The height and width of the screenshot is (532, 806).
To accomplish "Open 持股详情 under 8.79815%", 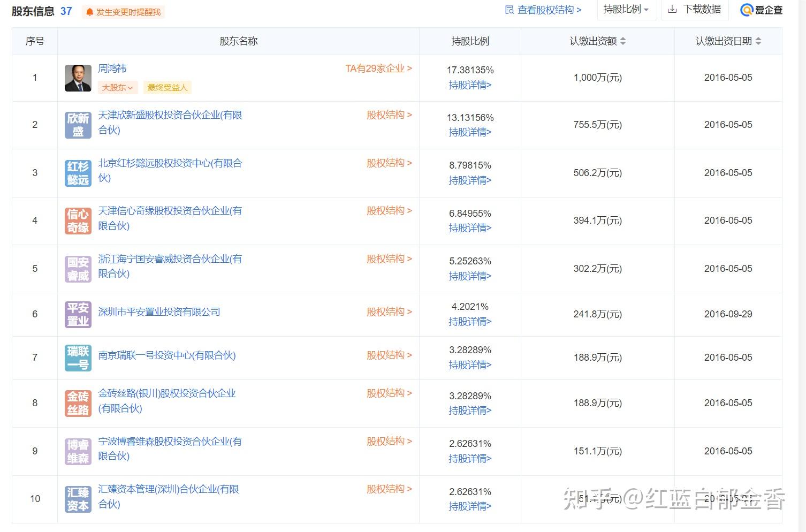I will click(470, 180).
